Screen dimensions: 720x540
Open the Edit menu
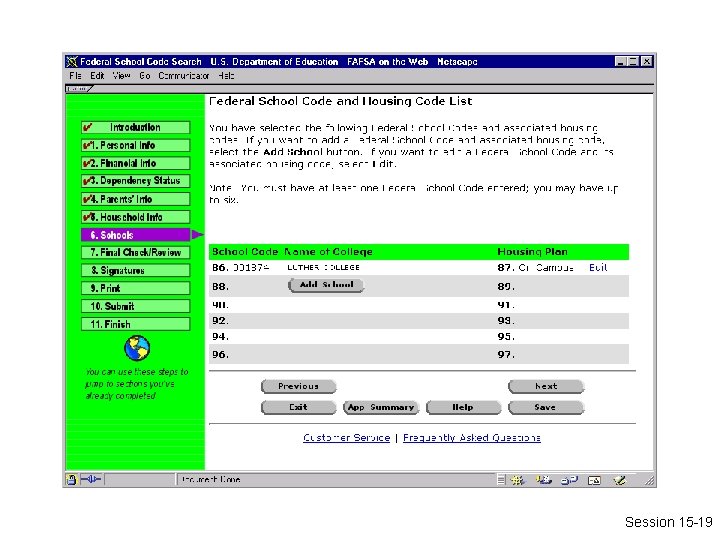[97, 76]
